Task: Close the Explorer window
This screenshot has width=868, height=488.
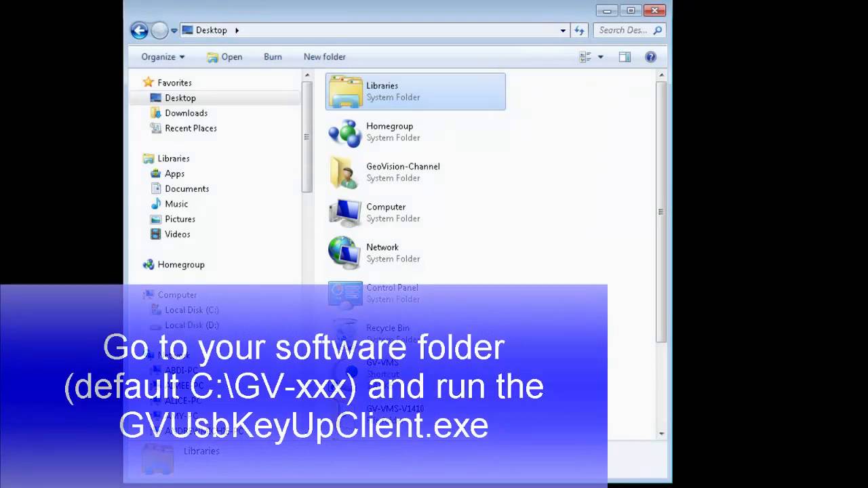Action: tap(654, 10)
